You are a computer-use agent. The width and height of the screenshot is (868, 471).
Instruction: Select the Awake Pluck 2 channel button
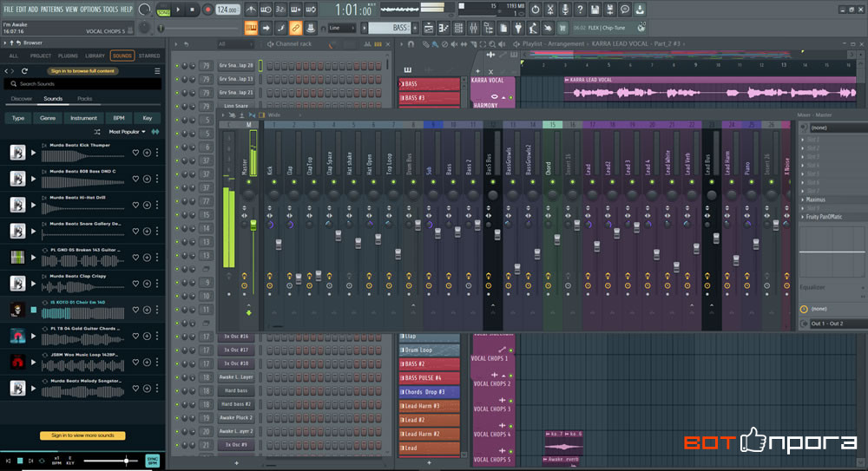click(236, 418)
